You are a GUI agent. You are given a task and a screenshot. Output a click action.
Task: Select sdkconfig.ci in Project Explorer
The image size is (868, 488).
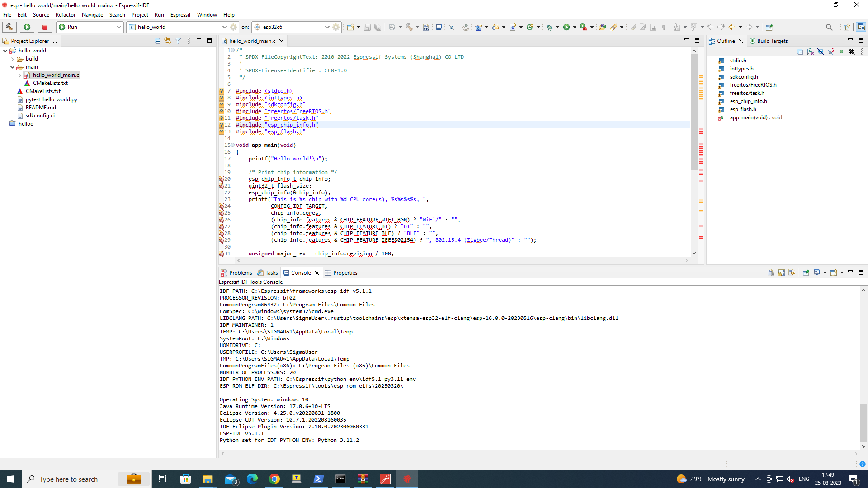click(40, 116)
